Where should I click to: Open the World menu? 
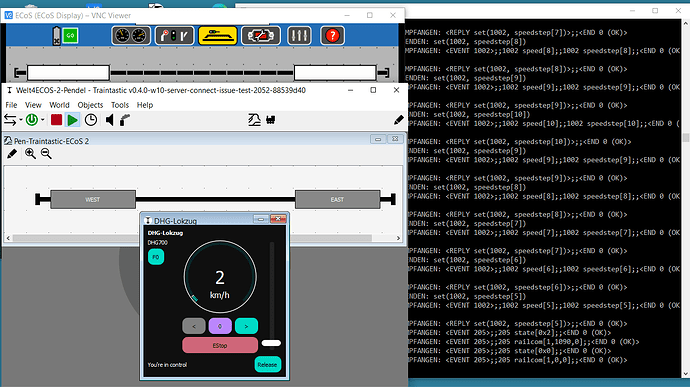pyautogui.click(x=59, y=105)
